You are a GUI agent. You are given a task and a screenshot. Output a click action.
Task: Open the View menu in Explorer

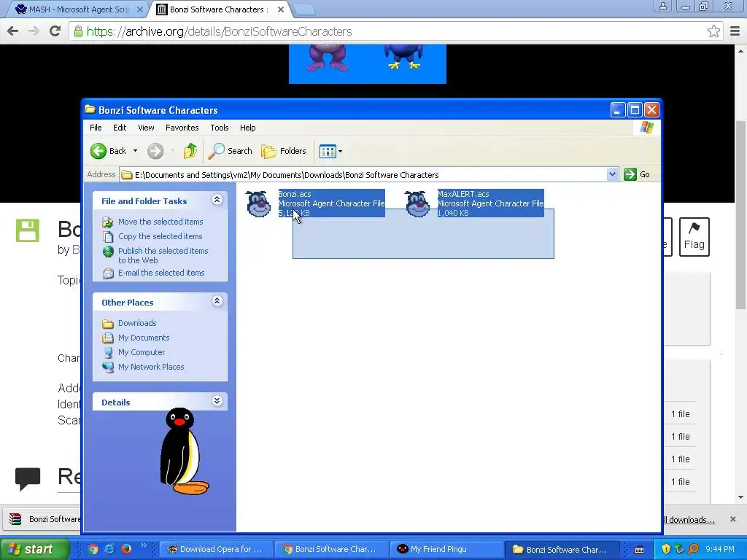(x=146, y=128)
